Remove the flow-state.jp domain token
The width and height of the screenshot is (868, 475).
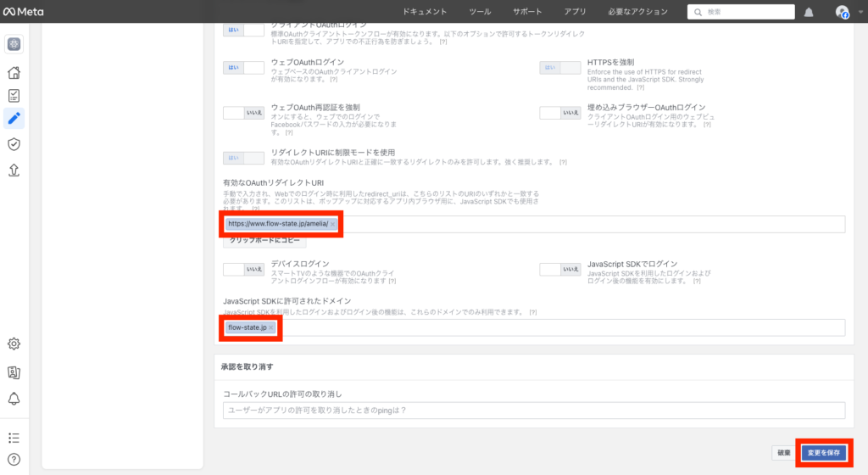click(271, 327)
